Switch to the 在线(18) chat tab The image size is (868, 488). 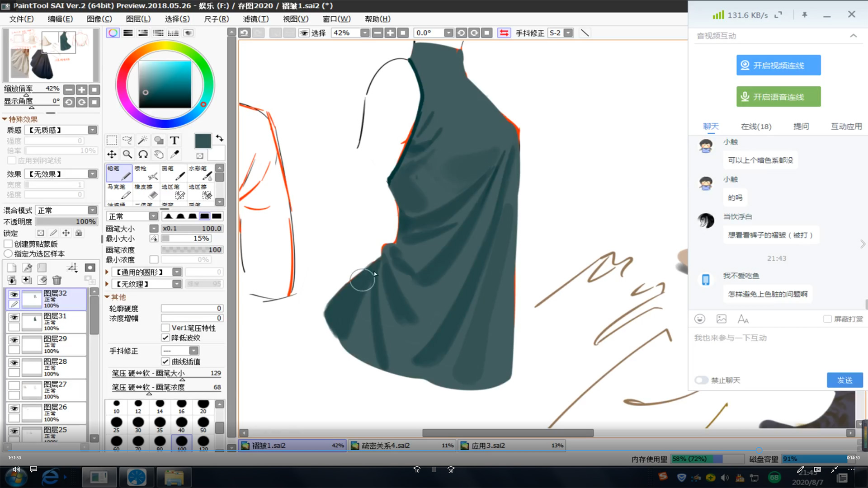tap(756, 127)
